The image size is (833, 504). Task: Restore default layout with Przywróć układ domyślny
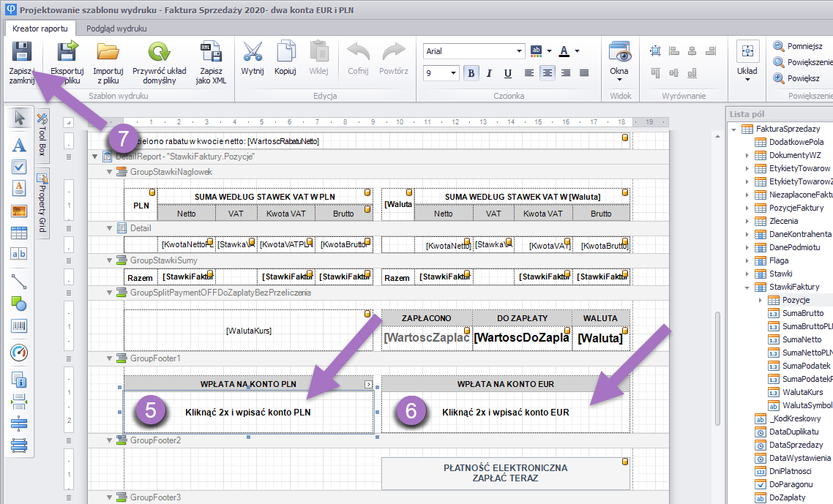[x=159, y=53]
